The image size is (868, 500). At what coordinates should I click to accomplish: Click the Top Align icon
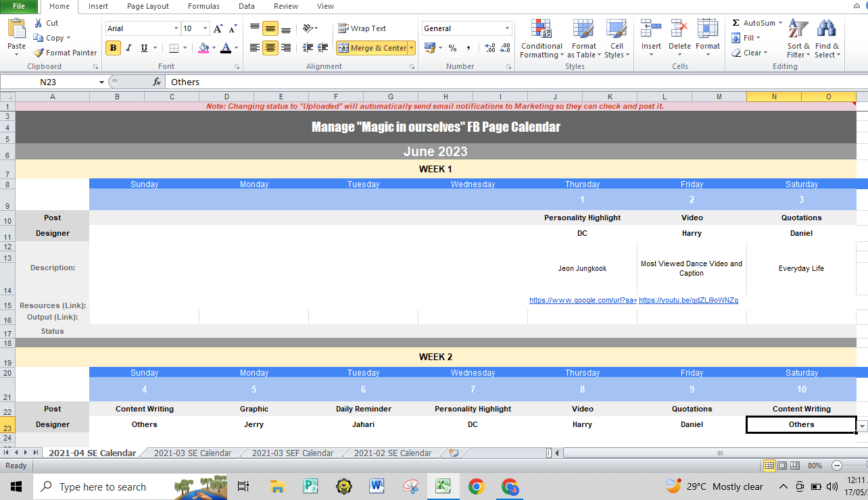255,28
